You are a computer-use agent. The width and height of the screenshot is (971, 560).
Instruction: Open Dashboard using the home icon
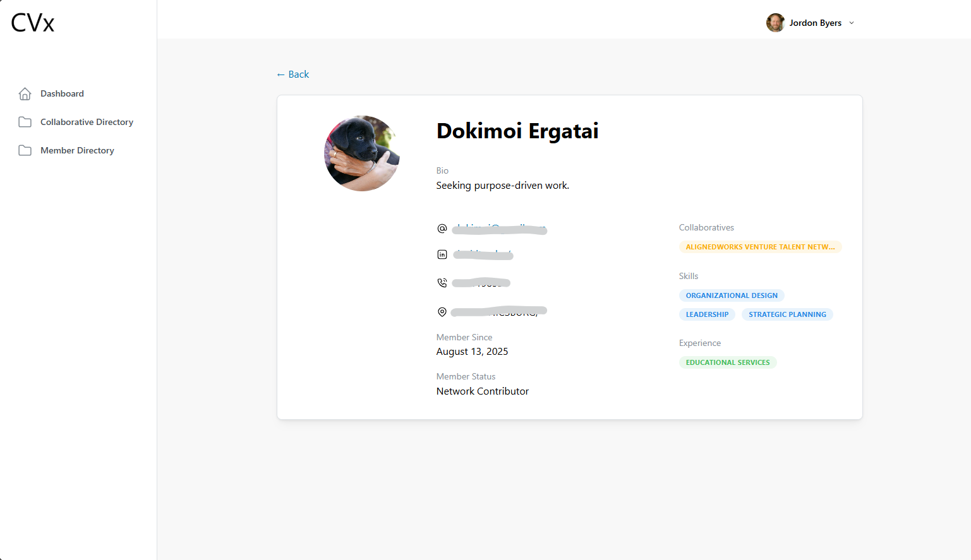coord(25,93)
